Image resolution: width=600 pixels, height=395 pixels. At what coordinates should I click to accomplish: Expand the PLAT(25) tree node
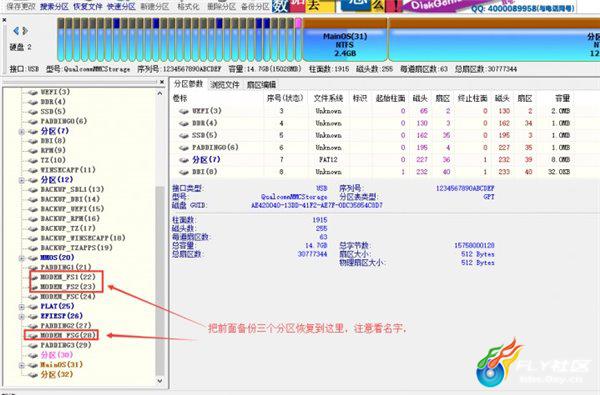22,307
